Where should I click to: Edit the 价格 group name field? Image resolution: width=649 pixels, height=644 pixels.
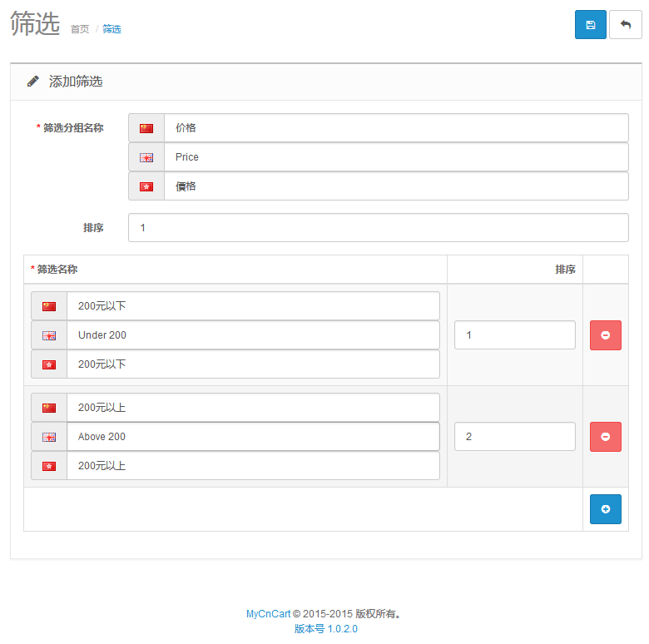click(396, 128)
